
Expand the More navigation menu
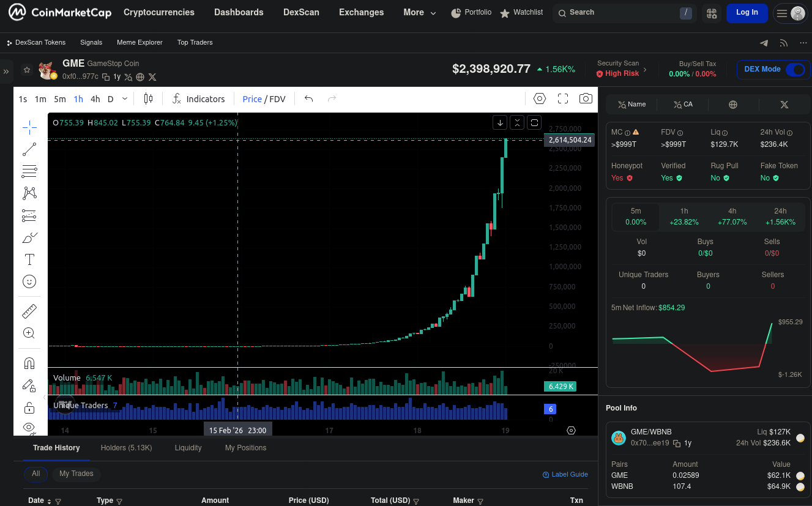(420, 12)
